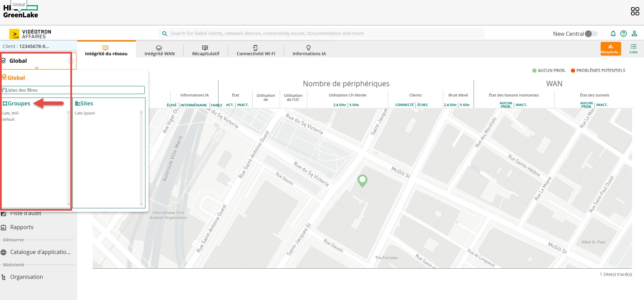644x300 pixels.
Task: Toggle the New Central switch
Action: point(591,34)
